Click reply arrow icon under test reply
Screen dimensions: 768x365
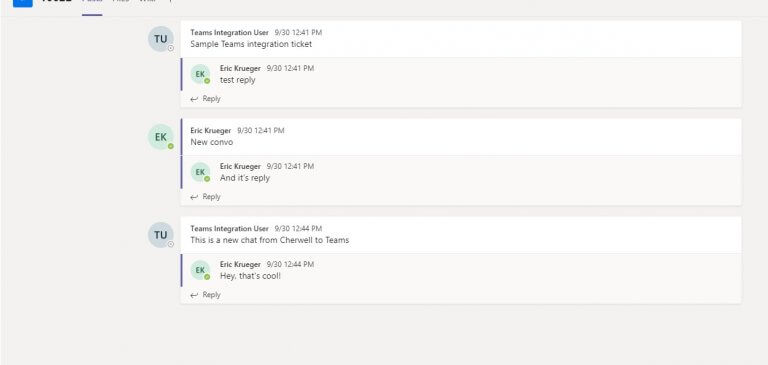pos(194,99)
